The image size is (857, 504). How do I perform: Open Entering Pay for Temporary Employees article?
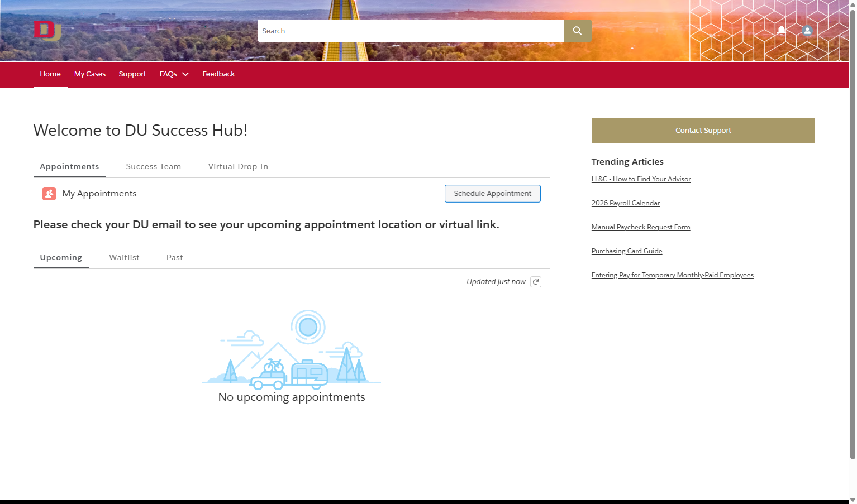click(x=673, y=275)
